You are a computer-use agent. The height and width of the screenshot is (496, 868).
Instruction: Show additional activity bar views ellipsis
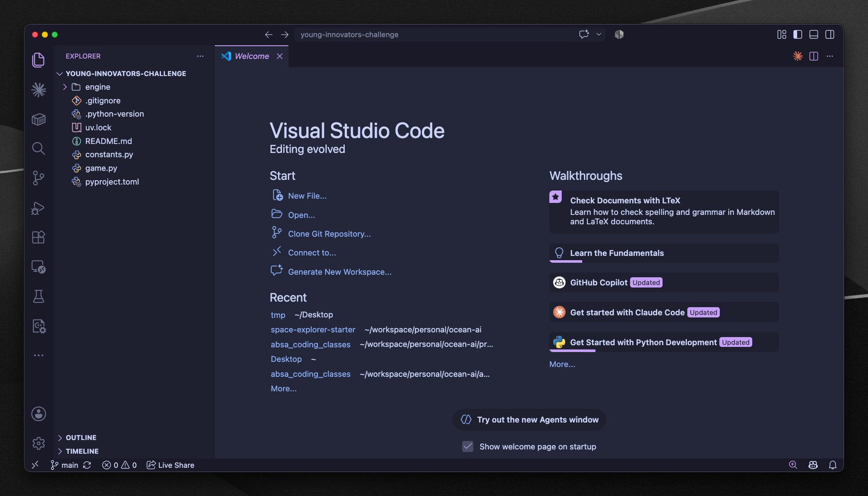(38, 355)
